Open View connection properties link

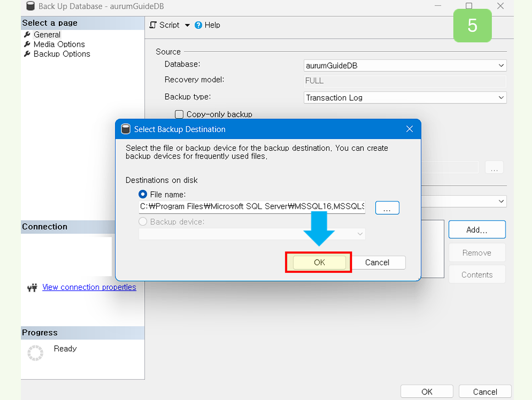[x=89, y=287]
